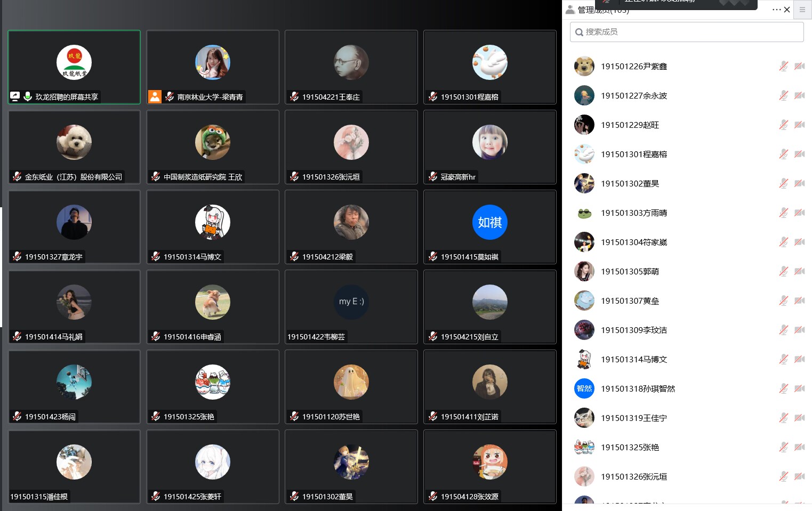This screenshot has width=812, height=511.
Task: Select the 191501422韦柳芸 video tile
Action: pos(351,307)
